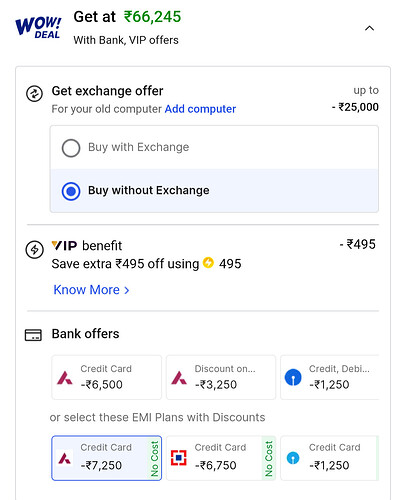The image size is (406, 500).
Task: Select the Discount on... -₹3,250 offer
Action: (221, 377)
